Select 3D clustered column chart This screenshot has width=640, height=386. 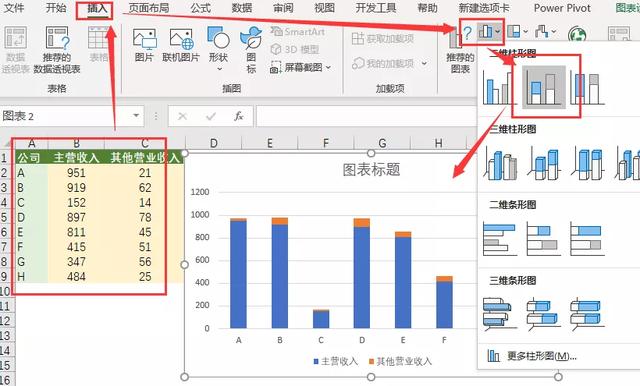pos(500,163)
